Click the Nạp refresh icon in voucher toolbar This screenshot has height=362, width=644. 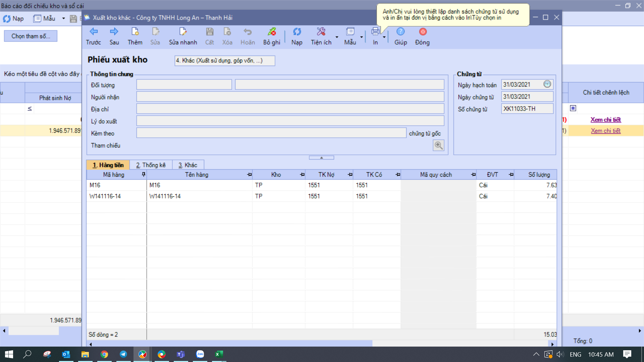coord(297,32)
